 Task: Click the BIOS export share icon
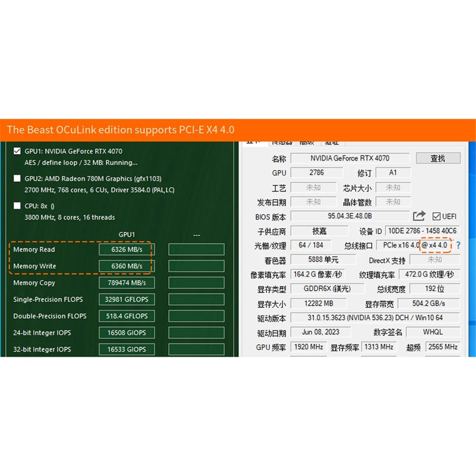click(419, 216)
